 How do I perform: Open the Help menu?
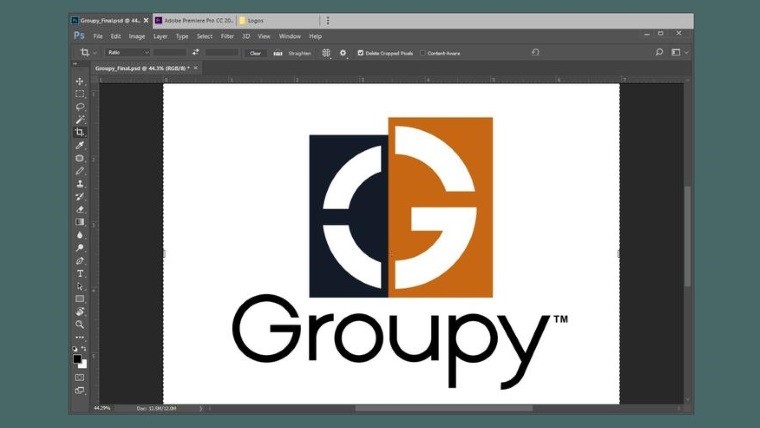316,36
